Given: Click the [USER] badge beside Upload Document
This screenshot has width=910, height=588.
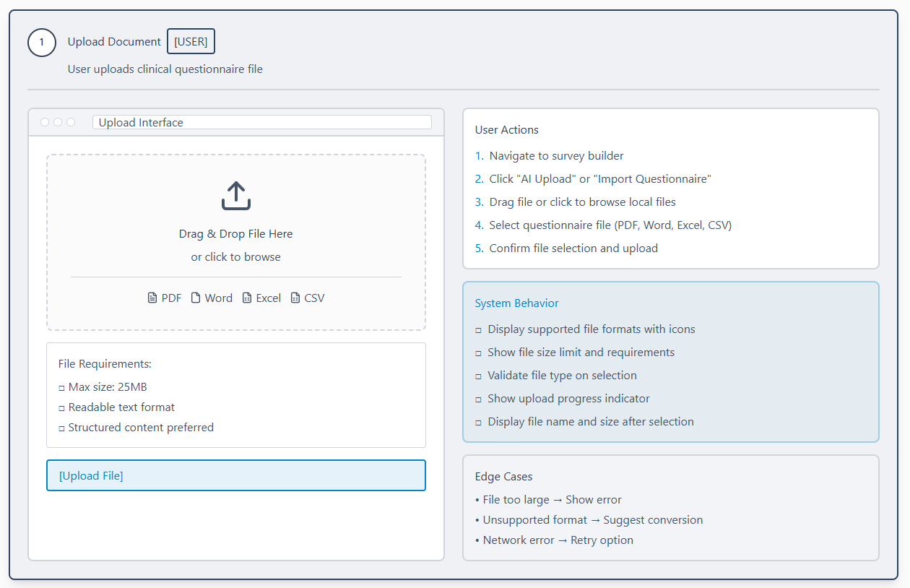Looking at the screenshot, I should (191, 41).
